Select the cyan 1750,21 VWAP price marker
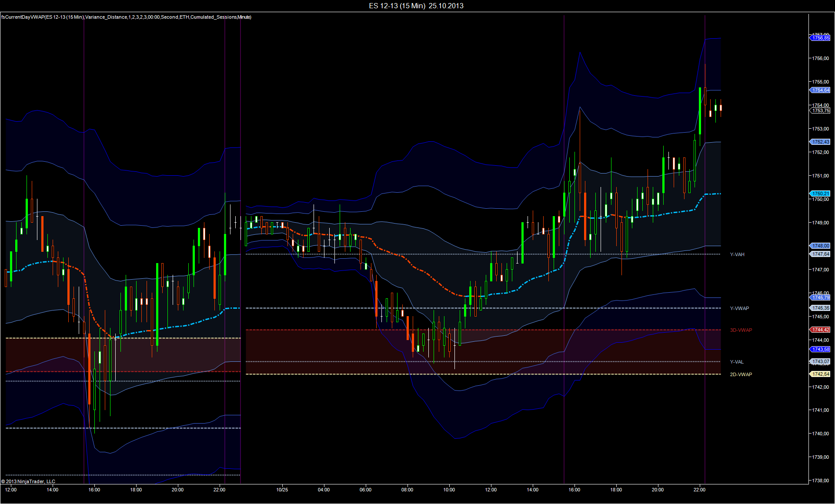The height and width of the screenshot is (504, 835). tap(820, 194)
